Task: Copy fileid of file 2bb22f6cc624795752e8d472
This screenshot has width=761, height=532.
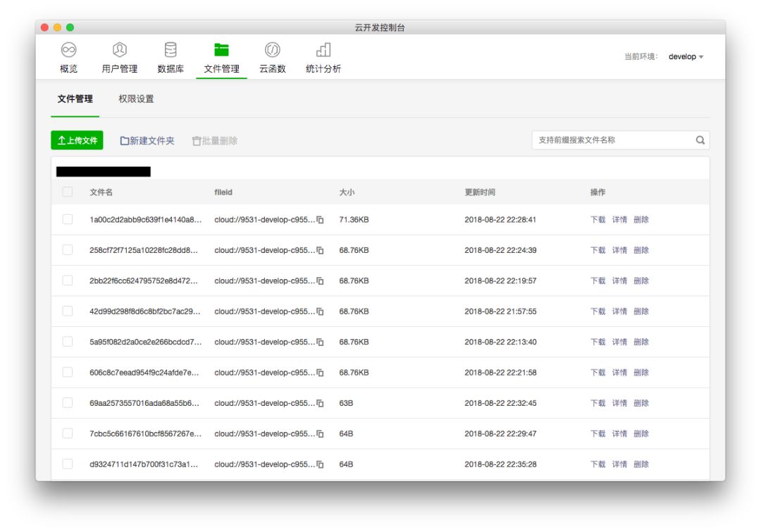Action: tap(321, 281)
